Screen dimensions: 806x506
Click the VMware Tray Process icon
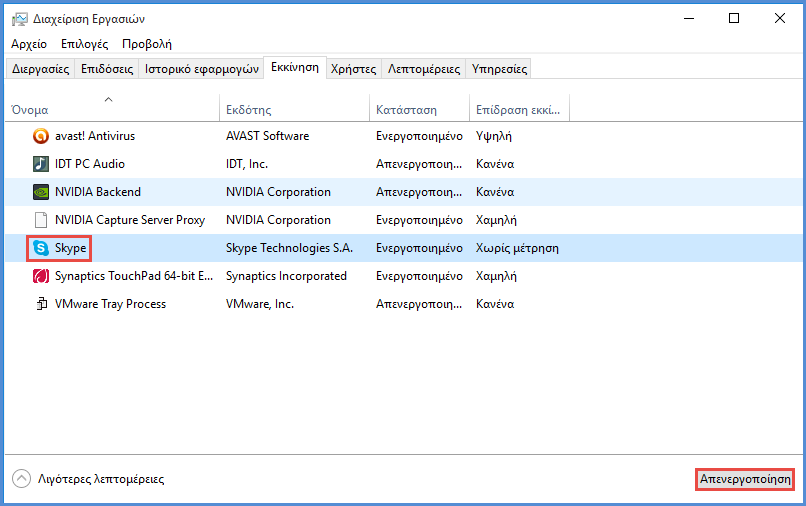pyautogui.click(x=41, y=304)
